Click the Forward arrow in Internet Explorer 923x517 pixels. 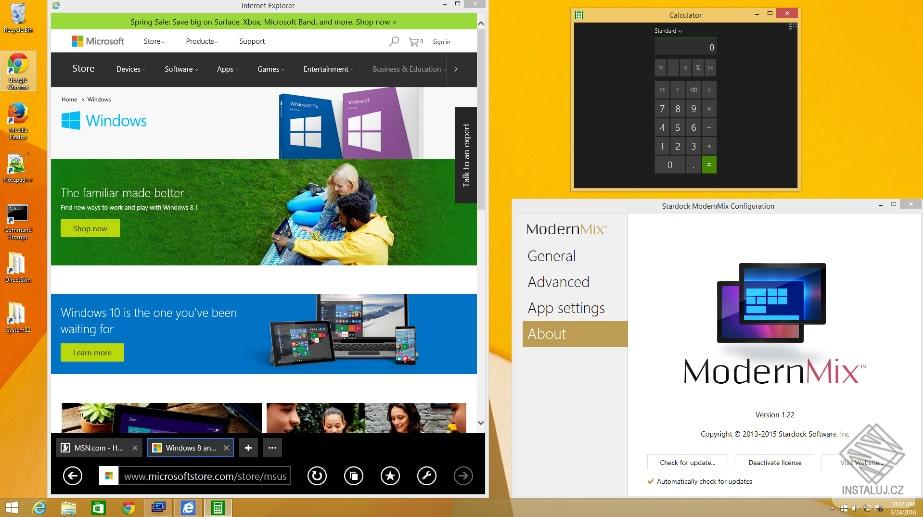[x=463, y=476]
